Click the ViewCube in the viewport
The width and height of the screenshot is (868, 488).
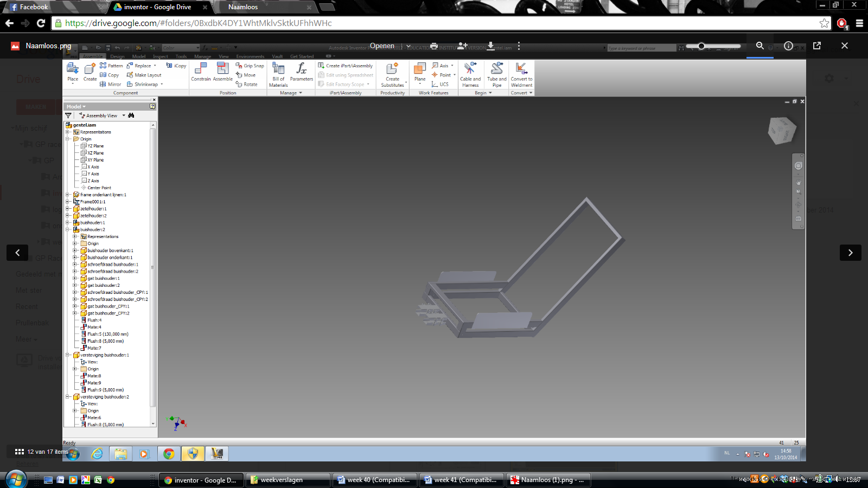click(x=782, y=131)
